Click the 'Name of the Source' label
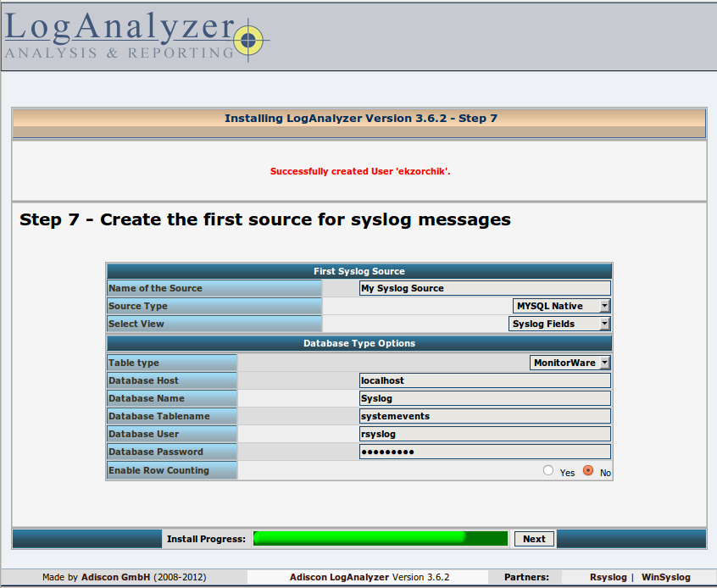 (x=155, y=288)
